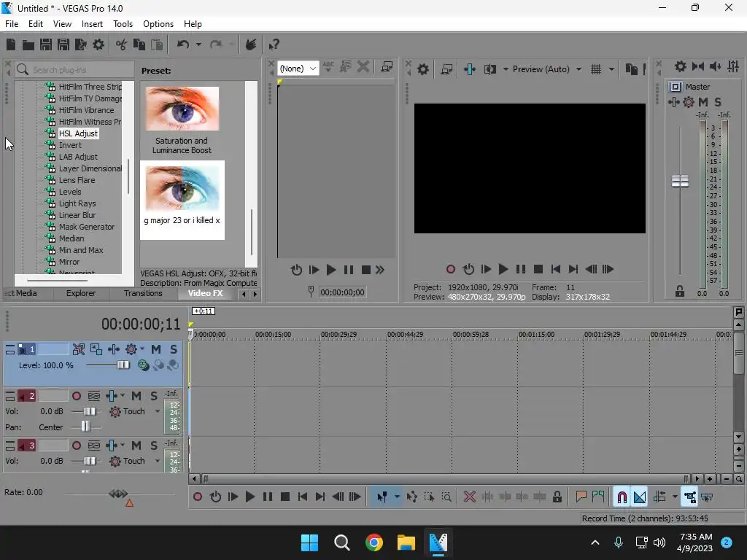This screenshot has height=560, width=747.
Task: Open the (None) trimmer media dropdown
Action: point(298,69)
